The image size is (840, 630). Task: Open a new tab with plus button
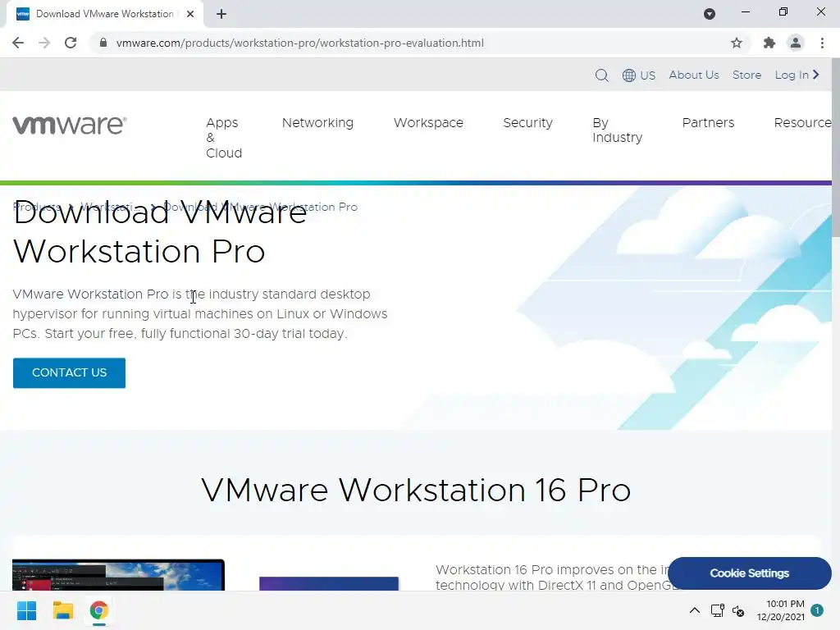click(x=221, y=14)
